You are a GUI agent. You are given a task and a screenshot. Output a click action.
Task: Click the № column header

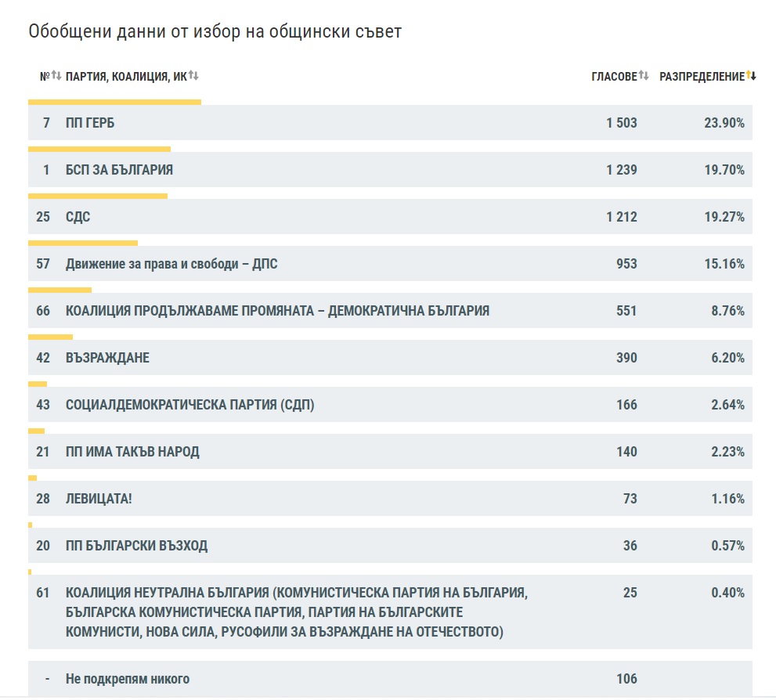[x=45, y=76]
